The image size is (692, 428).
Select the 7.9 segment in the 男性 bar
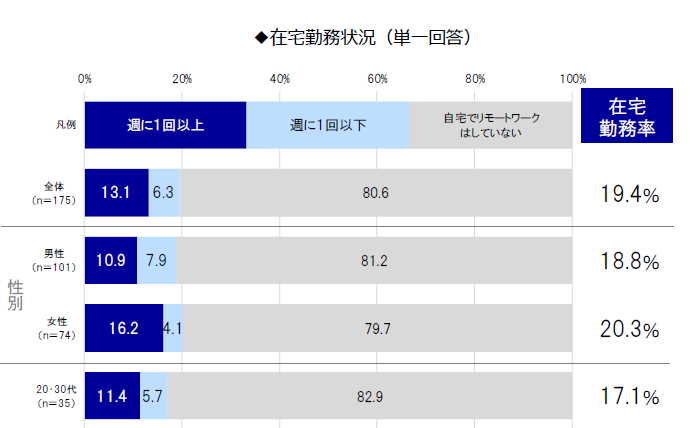click(x=156, y=261)
